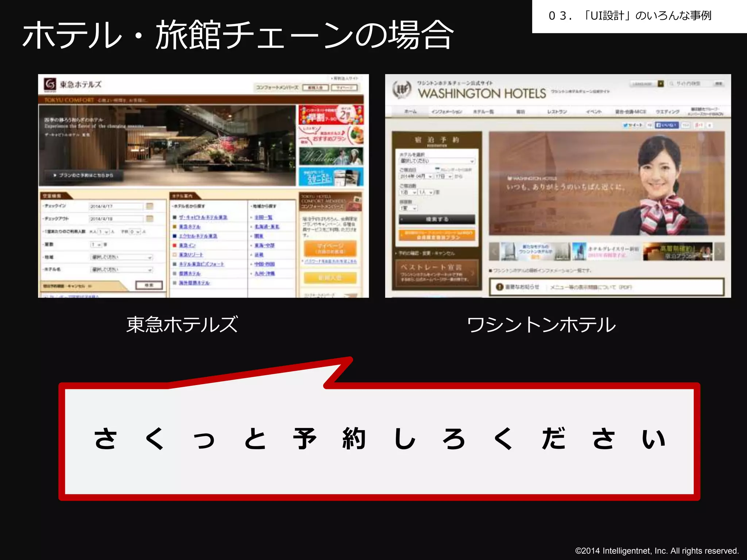Open the room count dropdown on Tokyu form

pos(96,245)
